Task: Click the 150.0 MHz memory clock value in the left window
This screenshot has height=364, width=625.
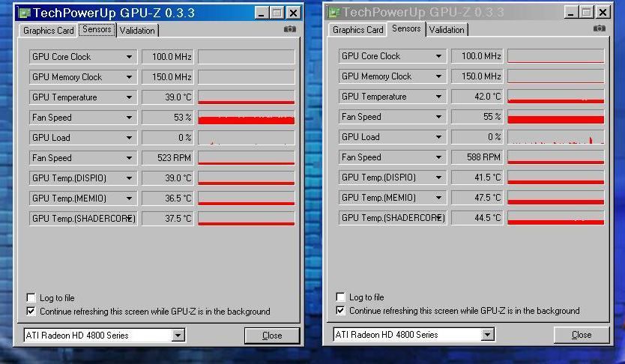Action: point(168,77)
